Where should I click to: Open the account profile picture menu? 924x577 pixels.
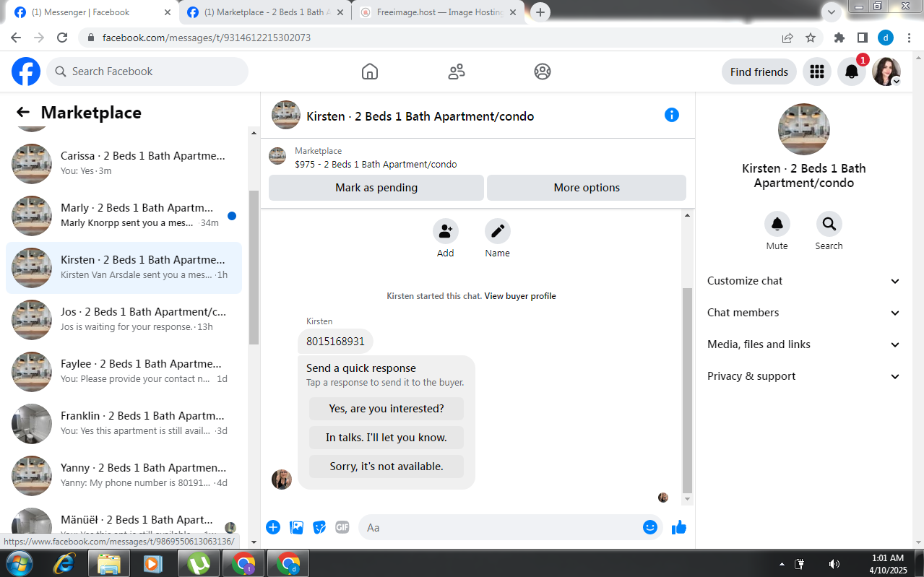(x=886, y=71)
